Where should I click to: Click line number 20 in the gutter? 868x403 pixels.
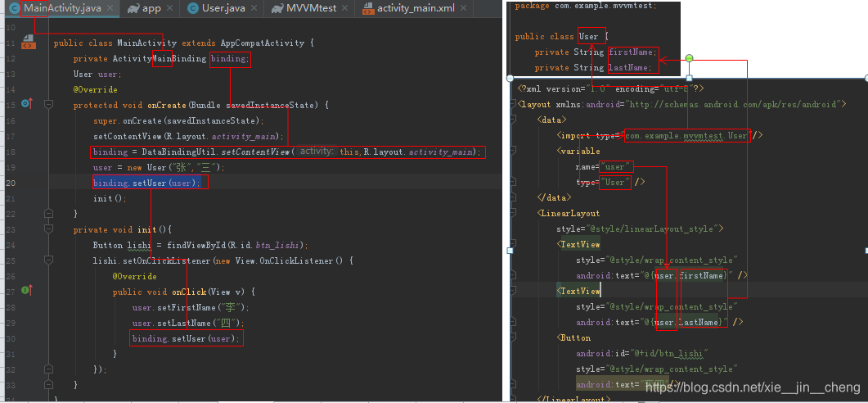[11, 183]
